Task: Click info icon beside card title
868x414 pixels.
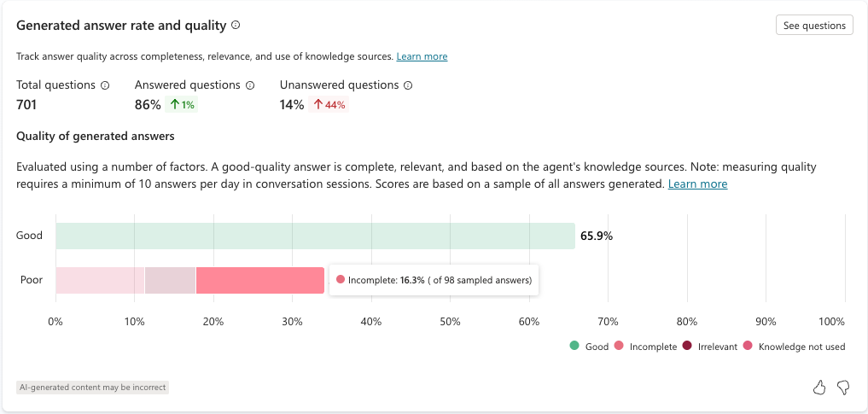Action: tap(236, 26)
